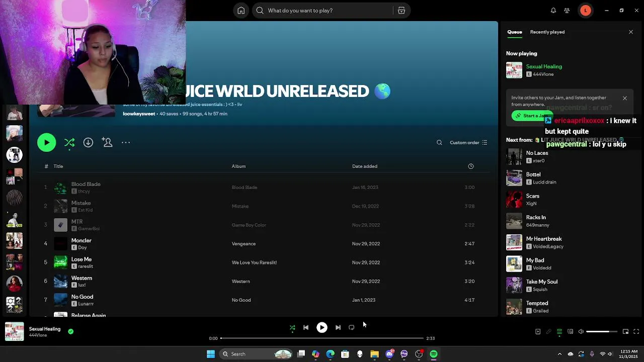Play the playlist with green play button
644x362 pixels.
tap(47, 143)
